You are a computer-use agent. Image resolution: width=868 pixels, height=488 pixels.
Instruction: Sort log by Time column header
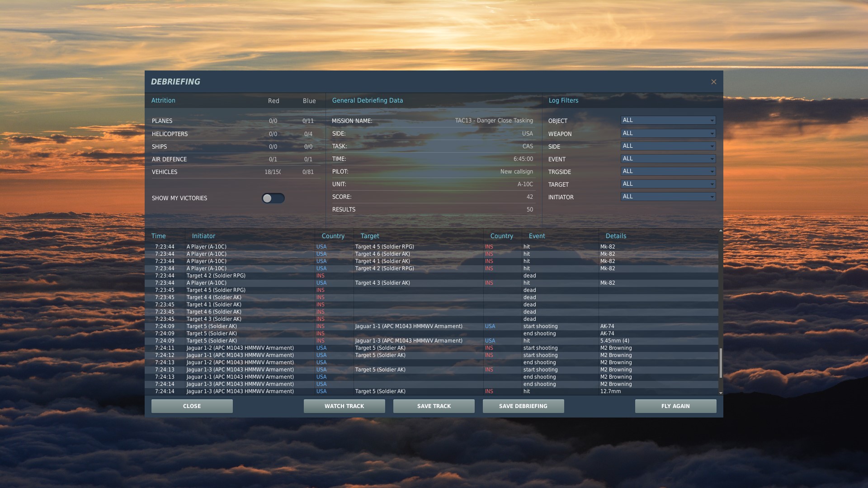click(159, 236)
